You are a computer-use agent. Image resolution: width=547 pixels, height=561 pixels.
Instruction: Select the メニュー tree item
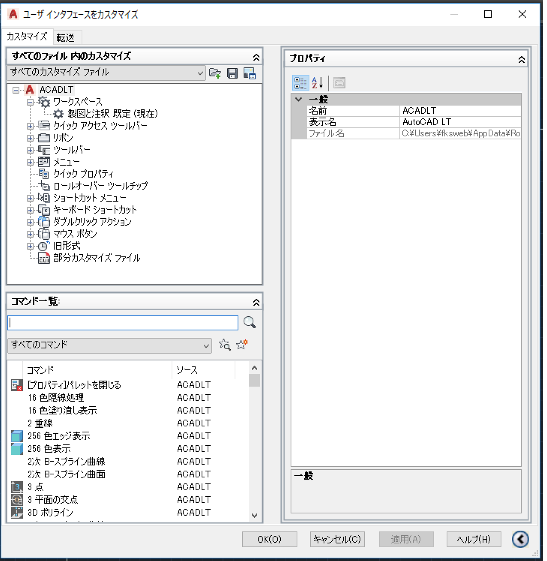click(x=66, y=162)
